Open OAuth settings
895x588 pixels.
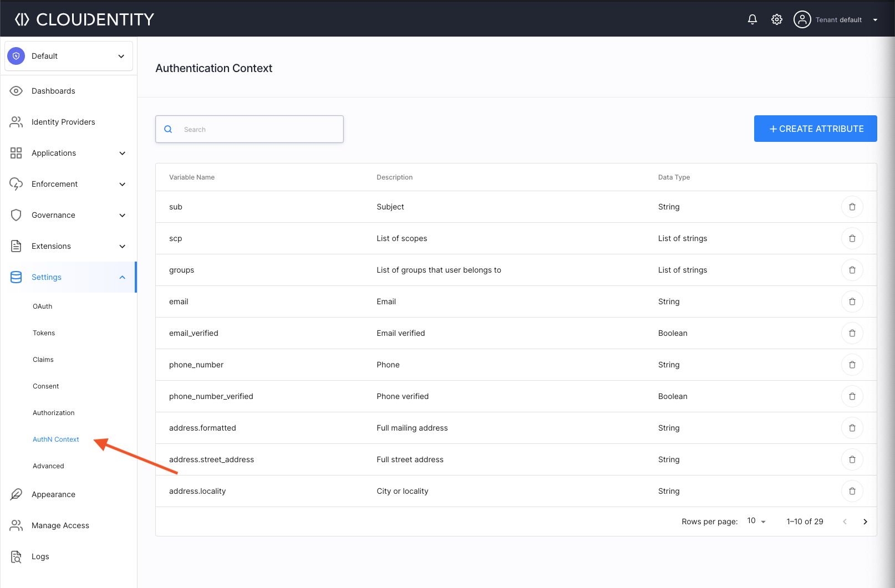coord(43,306)
